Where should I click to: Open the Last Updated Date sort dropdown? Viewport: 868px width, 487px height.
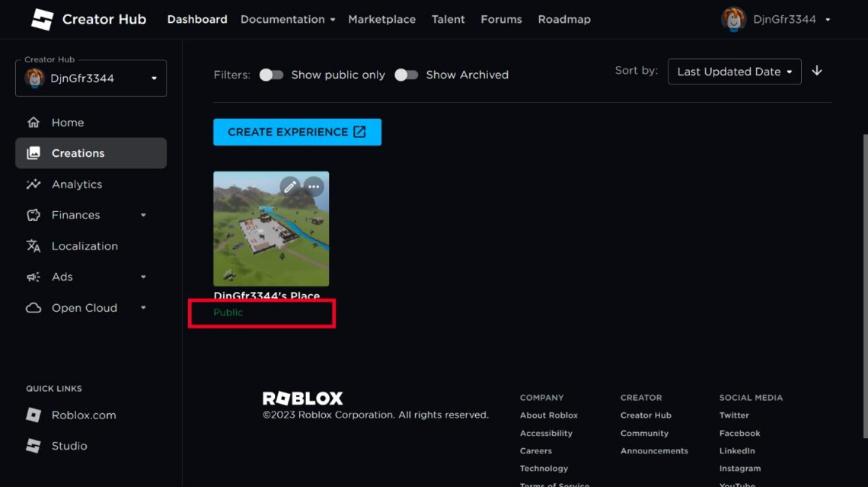733,71
